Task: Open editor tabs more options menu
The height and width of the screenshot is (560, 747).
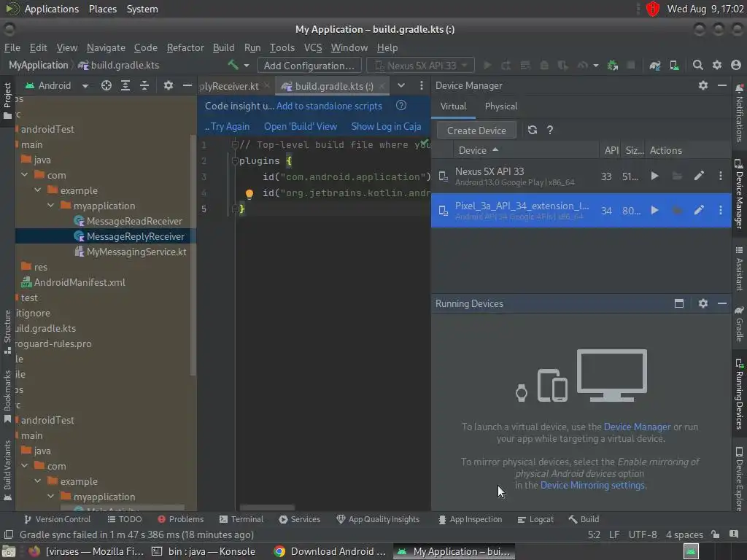Action: [421, 85]
